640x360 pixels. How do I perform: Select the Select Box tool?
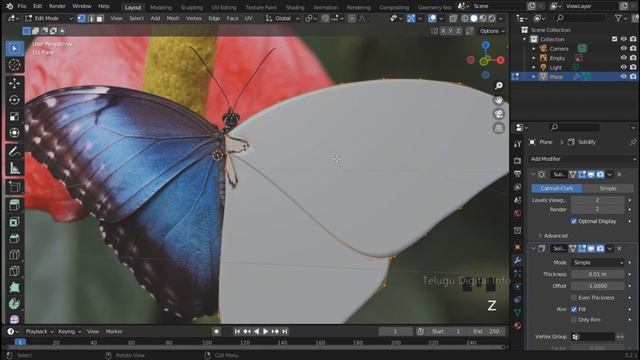(15, 48)
